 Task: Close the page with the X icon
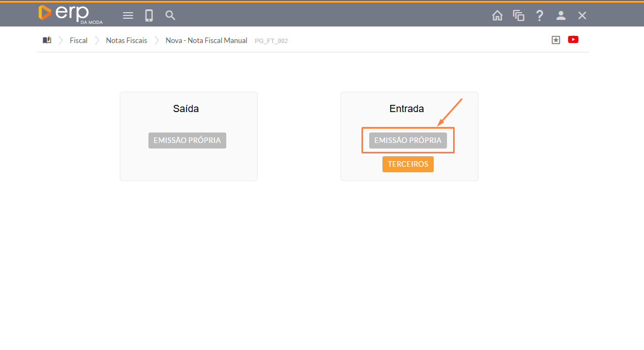(x=582, y=15)
